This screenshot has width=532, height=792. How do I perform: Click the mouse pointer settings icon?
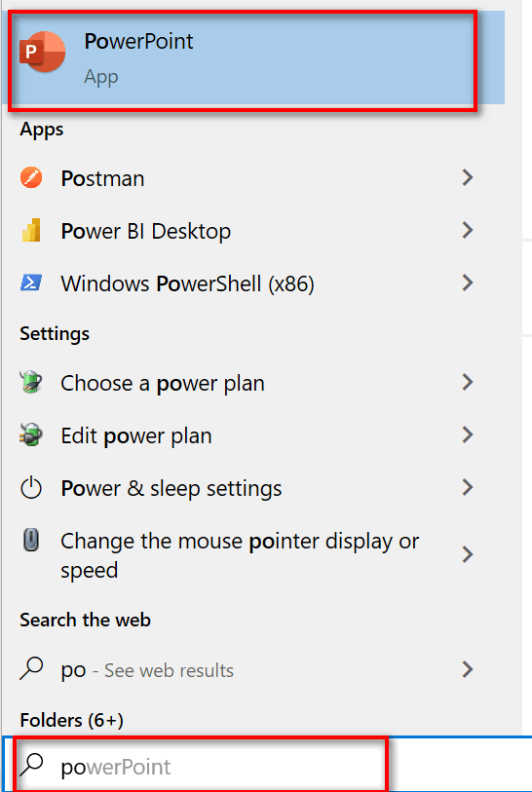tap(31, 541)
